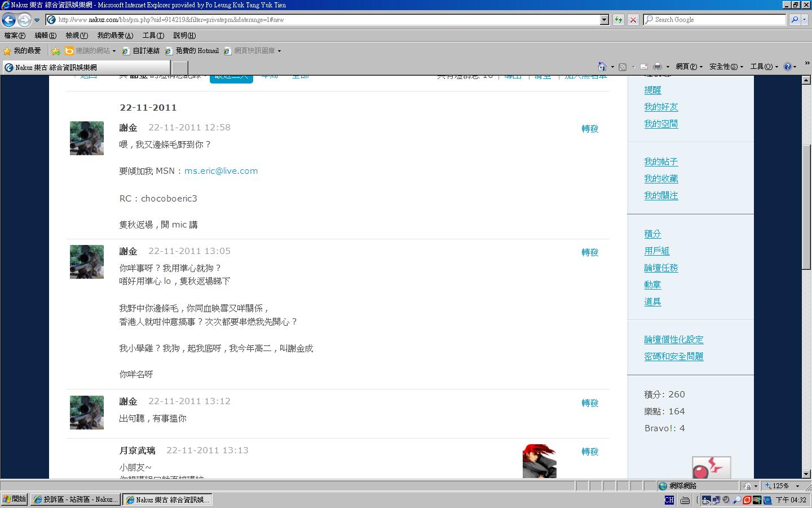Open the 我的最愛(A) favorites menu
The height and width of the screenshot is (508, 812).
115,36
